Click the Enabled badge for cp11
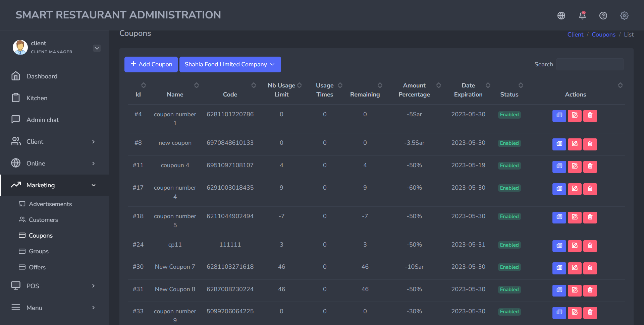Image resolution: width=644 pixels, height=325 pixels. point(509,245)
